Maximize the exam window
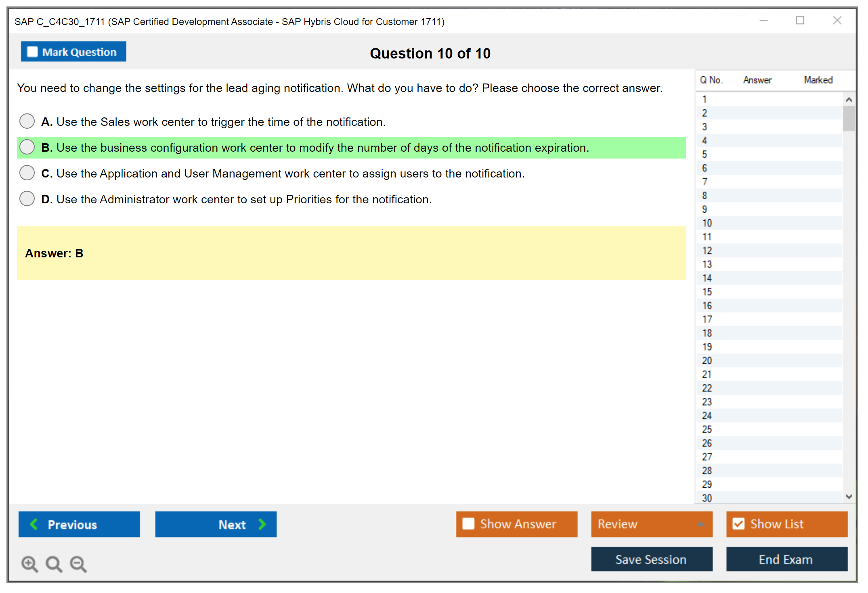 800,21
